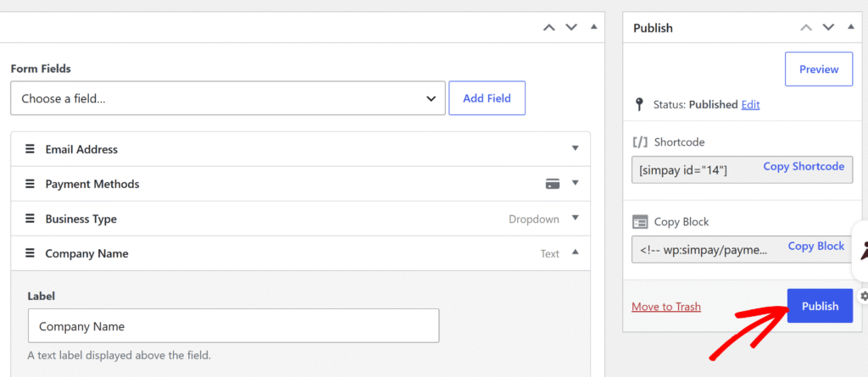868x377 pixels.
Task: Collapse the Publish panel triangle
Action: click(851, 26)
